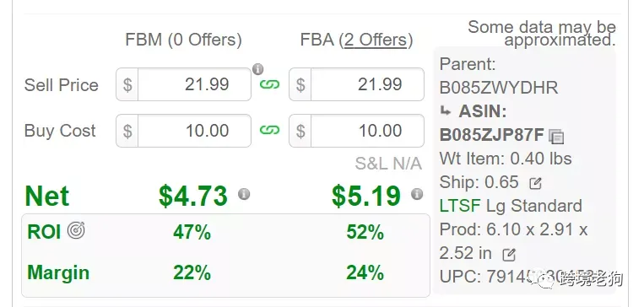The image size is (644, 307).
Task: Focus the FBA Buy Cost field
Action: tap(356, 131)
